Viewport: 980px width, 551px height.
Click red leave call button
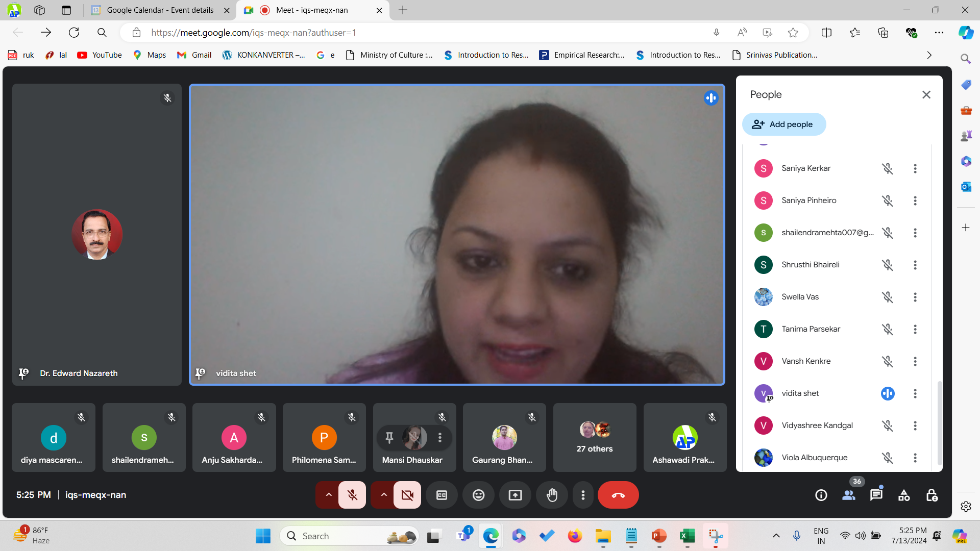[x=618, y=495]
